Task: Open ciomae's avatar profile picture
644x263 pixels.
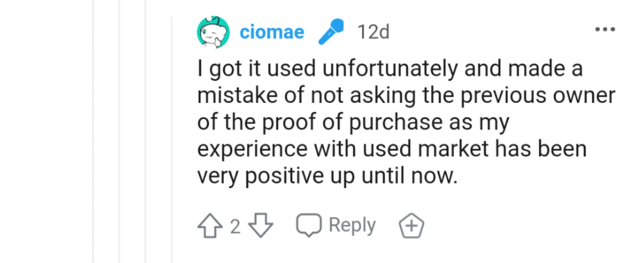Action: coord(213,32)
